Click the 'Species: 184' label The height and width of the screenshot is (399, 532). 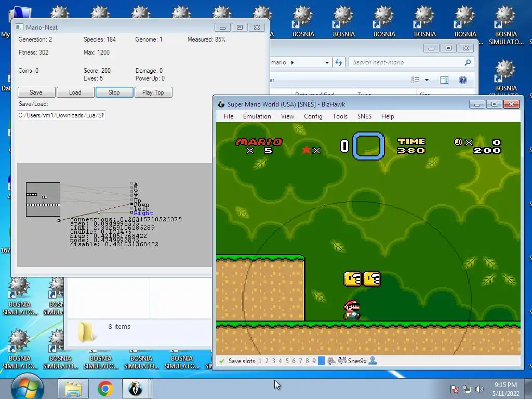click(100, 39)
